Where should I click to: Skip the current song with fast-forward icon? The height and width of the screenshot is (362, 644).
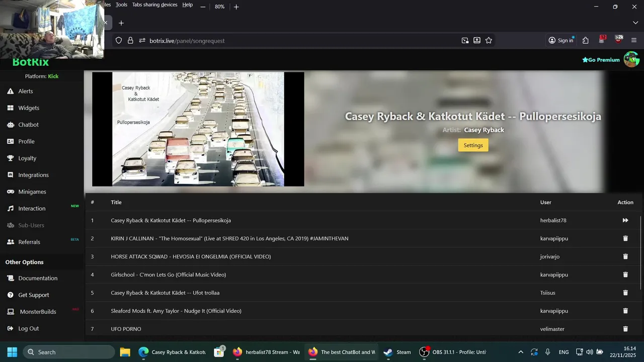click(x=625, y=220)
